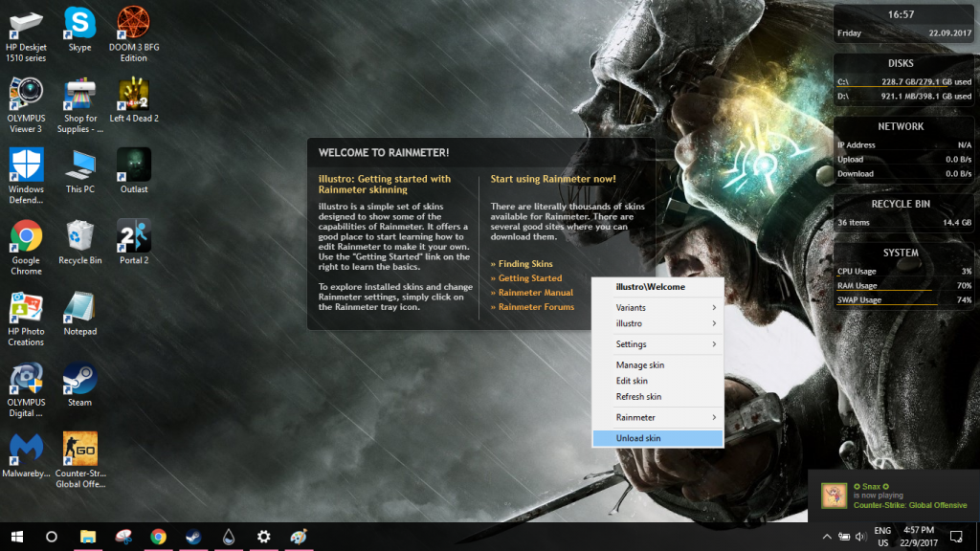Click the D:\ disk entry

903,97
